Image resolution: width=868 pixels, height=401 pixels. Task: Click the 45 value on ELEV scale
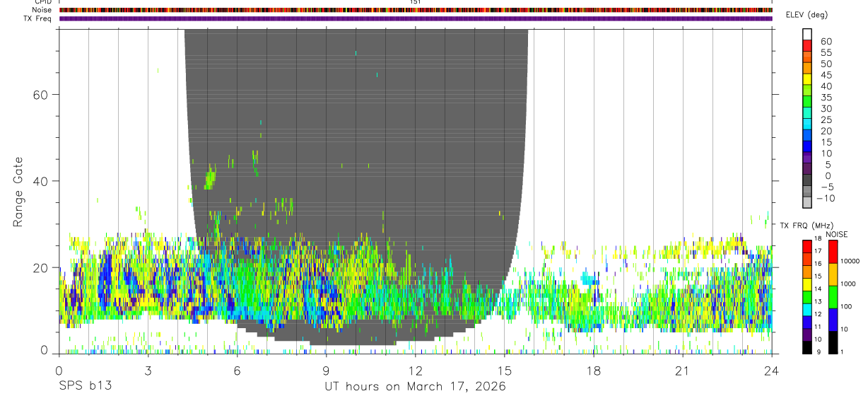coord(826,75)
